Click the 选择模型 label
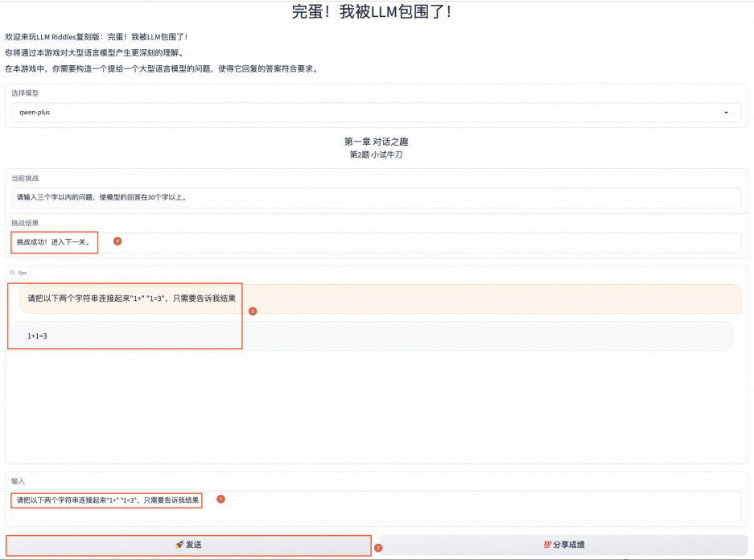Image resolution: width=754 pixels, height=560 pixels. [x=25, y=93]
